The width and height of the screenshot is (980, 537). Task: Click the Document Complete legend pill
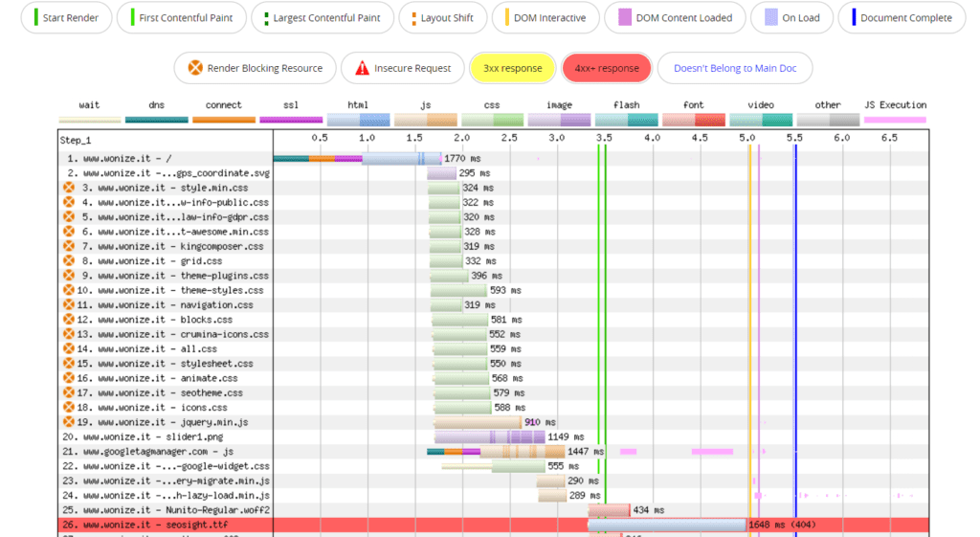click(902, 17)
